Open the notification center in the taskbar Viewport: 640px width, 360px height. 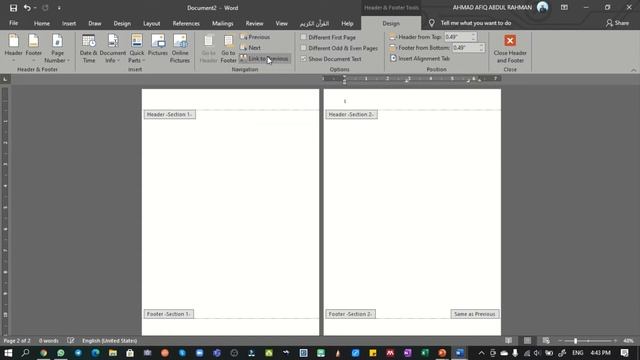(x=624, y=353)
